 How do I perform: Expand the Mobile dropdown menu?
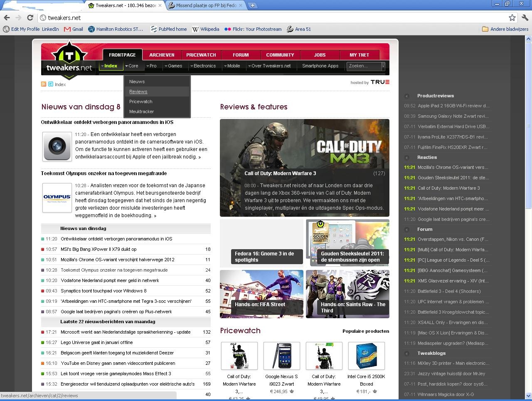[225, 66]
